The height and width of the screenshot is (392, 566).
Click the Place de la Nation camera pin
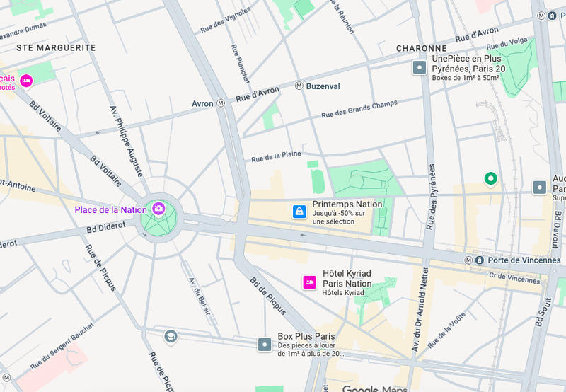pos(158,208)
